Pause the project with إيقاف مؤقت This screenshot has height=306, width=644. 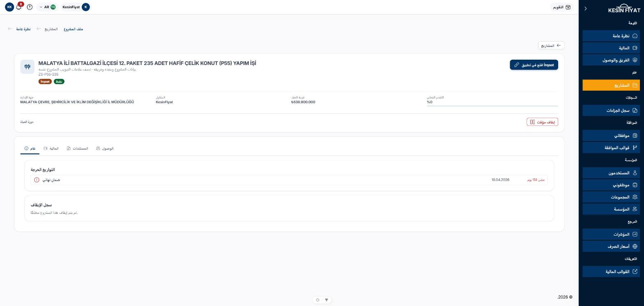coord(542,122)
